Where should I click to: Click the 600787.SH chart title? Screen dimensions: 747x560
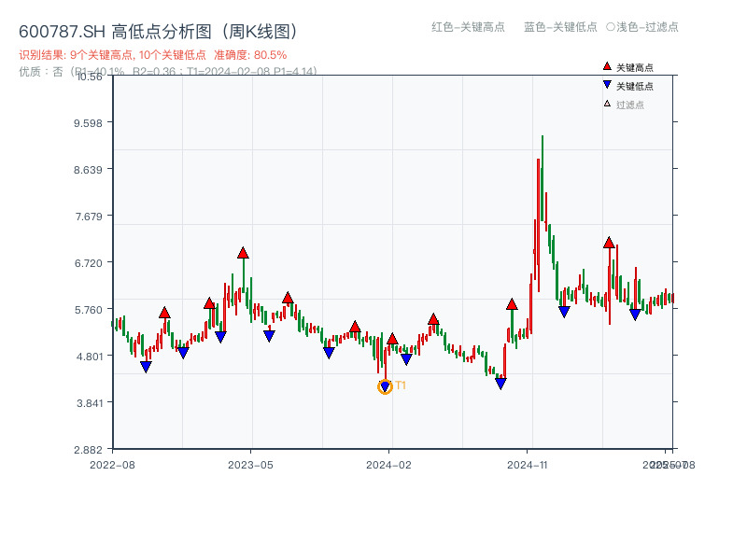coord(158,32)
